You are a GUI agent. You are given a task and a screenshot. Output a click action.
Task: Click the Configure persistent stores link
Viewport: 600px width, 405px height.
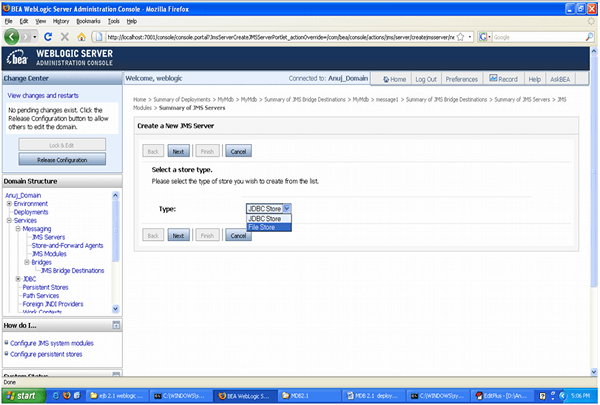(46, 354)
